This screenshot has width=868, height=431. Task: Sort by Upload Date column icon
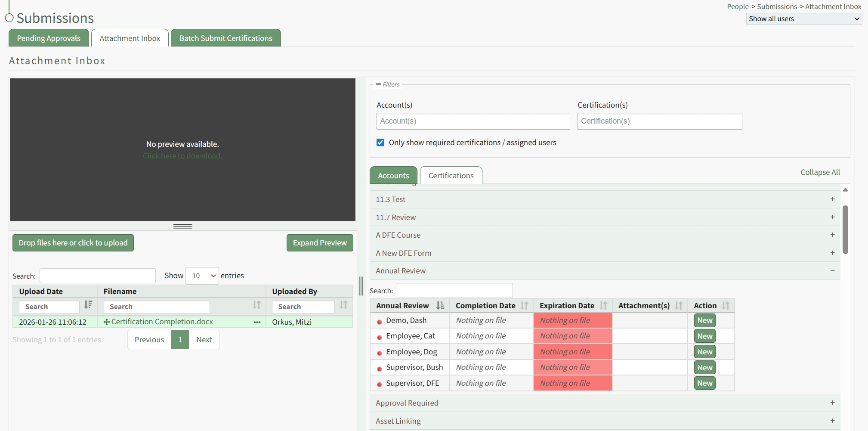click(x=88, y=305)
